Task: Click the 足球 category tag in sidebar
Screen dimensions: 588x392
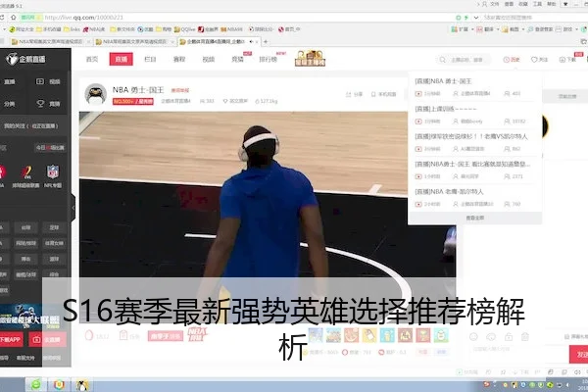Action: click(x=54, y=227)
